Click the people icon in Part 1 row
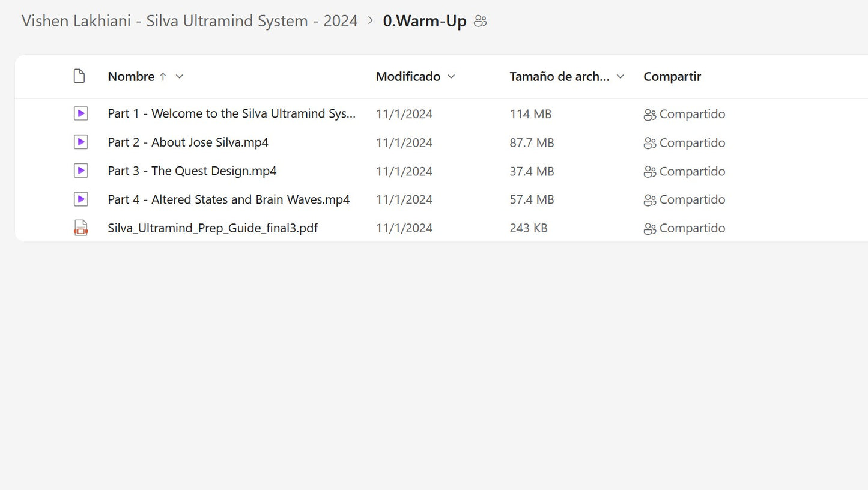The image size is (868, 490). [649, 115]
